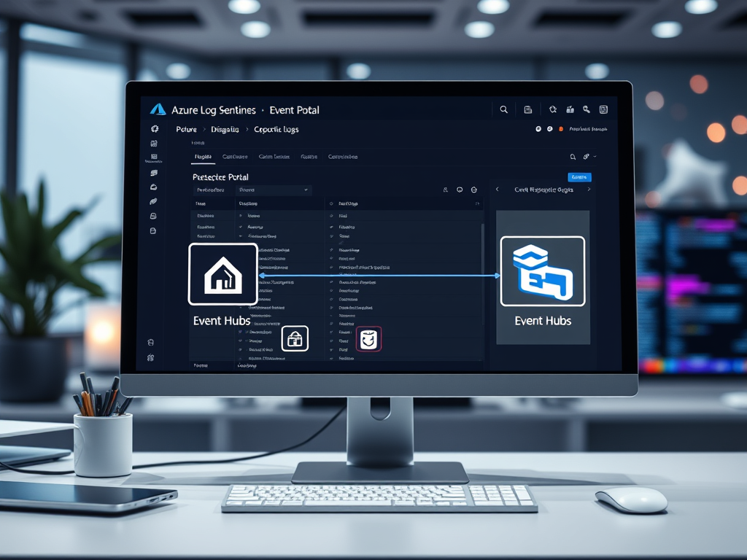Click the first white status dot near breadcrumb

[538, 128]
